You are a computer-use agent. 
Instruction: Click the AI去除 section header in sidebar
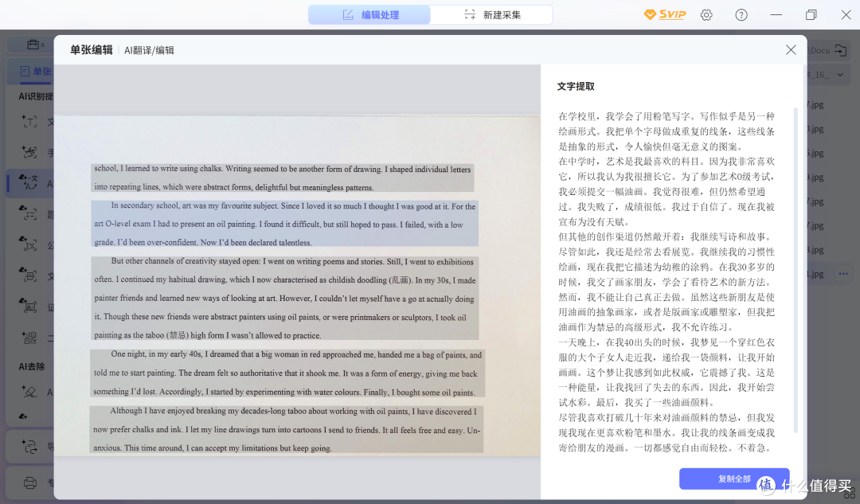[x=32, y=366]
